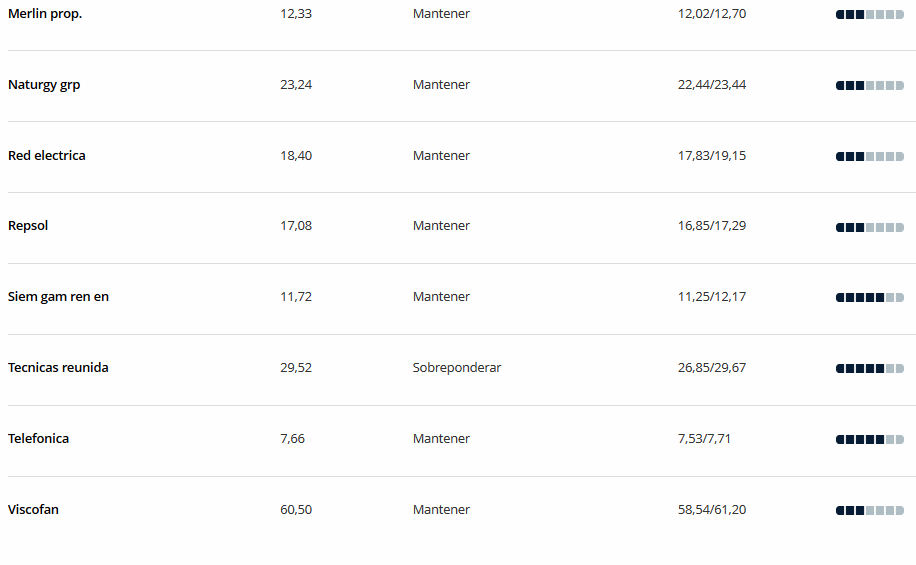The height and width of the screenshot is (565, 916).
Task: Select the Red electrica company name
Action: [x=47, y=156]
